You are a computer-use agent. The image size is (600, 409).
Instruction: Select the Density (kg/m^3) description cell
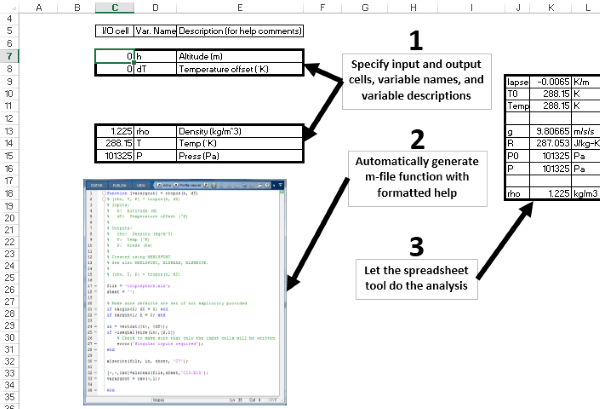(240, 131)
